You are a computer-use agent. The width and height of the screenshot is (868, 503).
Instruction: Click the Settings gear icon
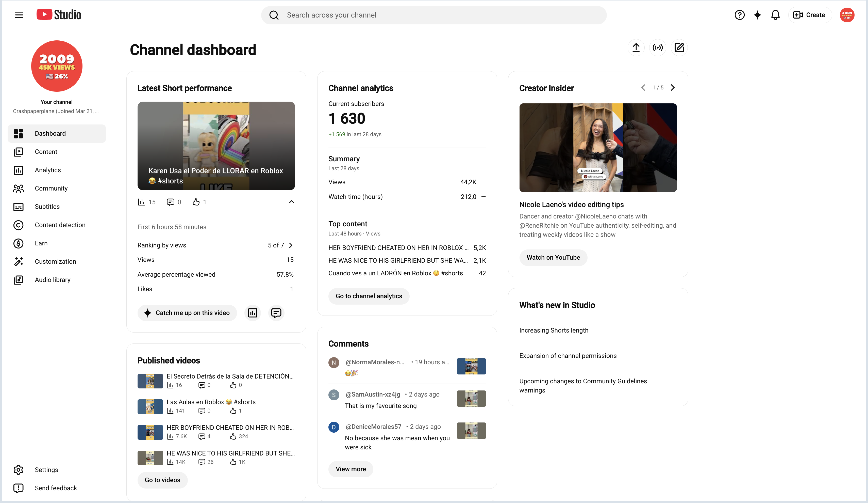[x=18, y=469]
